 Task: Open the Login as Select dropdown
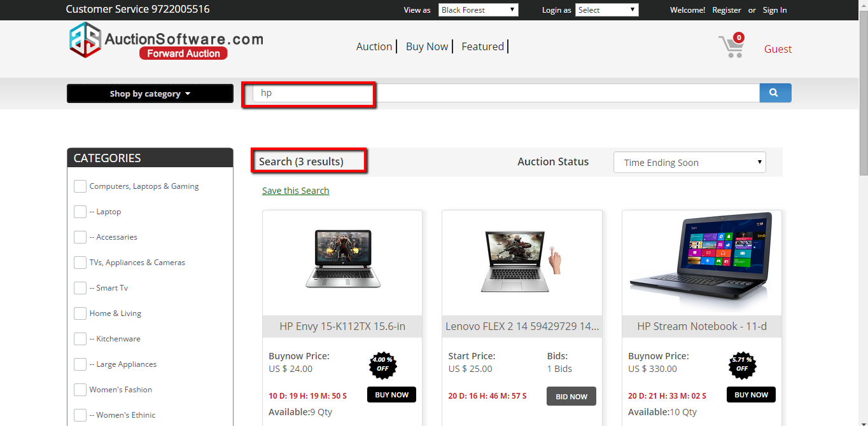(x=606, y=10)
